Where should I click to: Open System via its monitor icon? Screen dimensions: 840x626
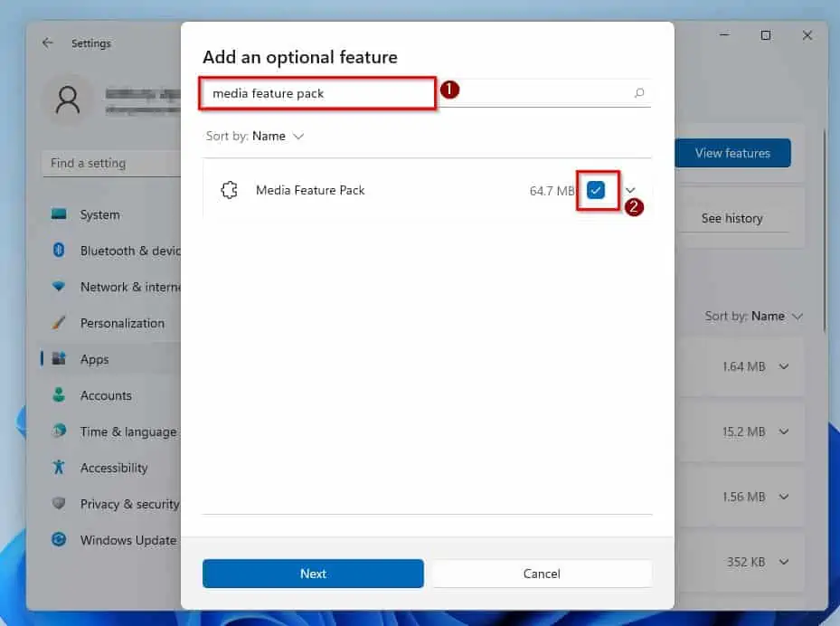pos(59,214)
